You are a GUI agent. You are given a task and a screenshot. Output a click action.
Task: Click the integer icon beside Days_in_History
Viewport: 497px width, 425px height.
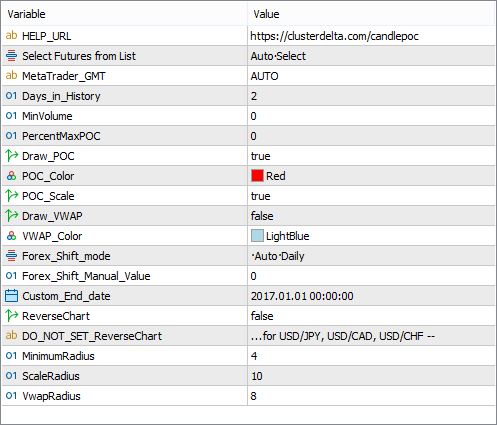(x=11, y=96)
